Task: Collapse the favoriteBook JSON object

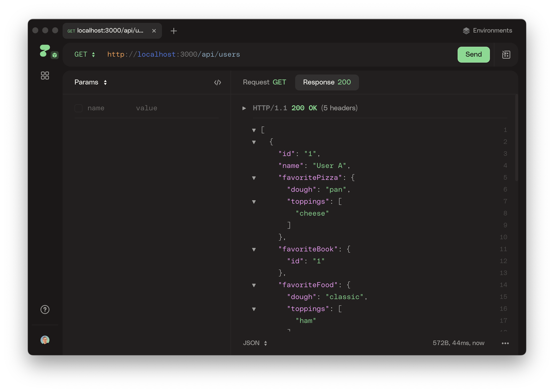Action: click(x=254, y=249)
